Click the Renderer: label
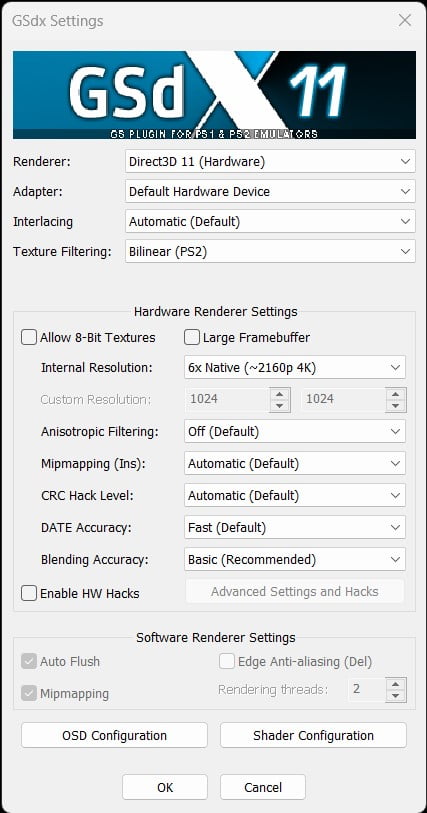 (x=41, y=161)
